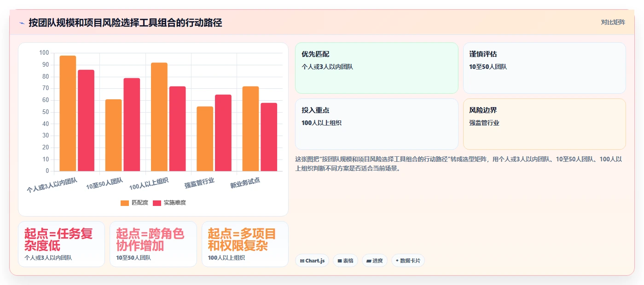Open the 风险边界 card
Screen dimensions: 644x285
545,124
